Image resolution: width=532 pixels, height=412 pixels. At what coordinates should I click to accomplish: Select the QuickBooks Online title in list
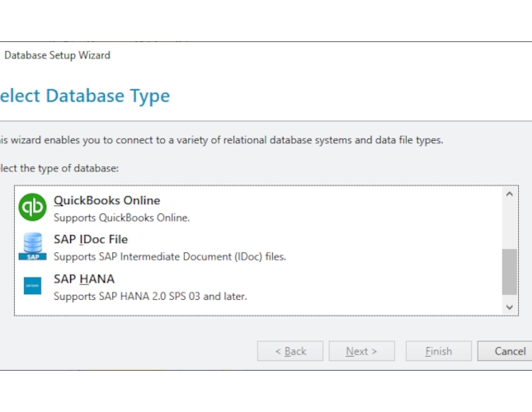pos(106,200)
